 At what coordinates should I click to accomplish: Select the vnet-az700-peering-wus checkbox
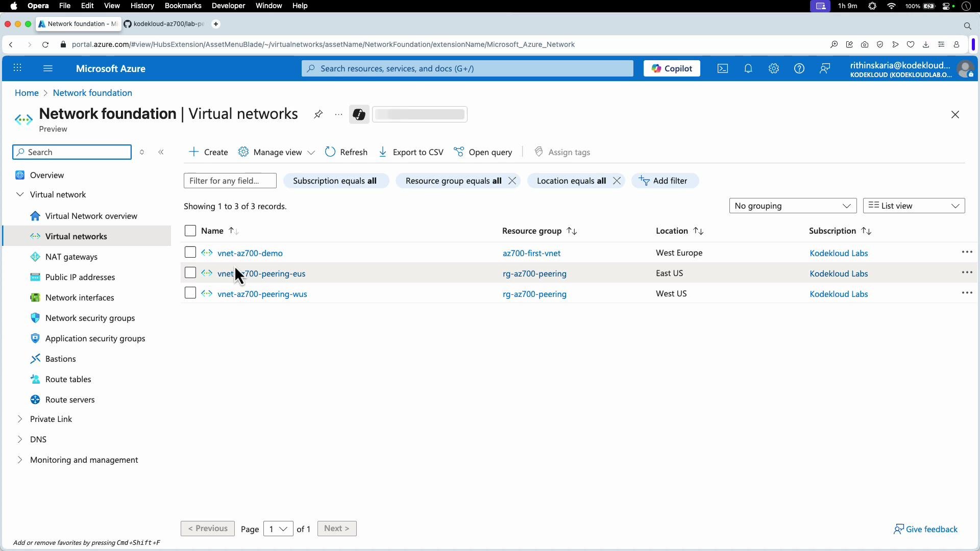(x=190, y=293)
